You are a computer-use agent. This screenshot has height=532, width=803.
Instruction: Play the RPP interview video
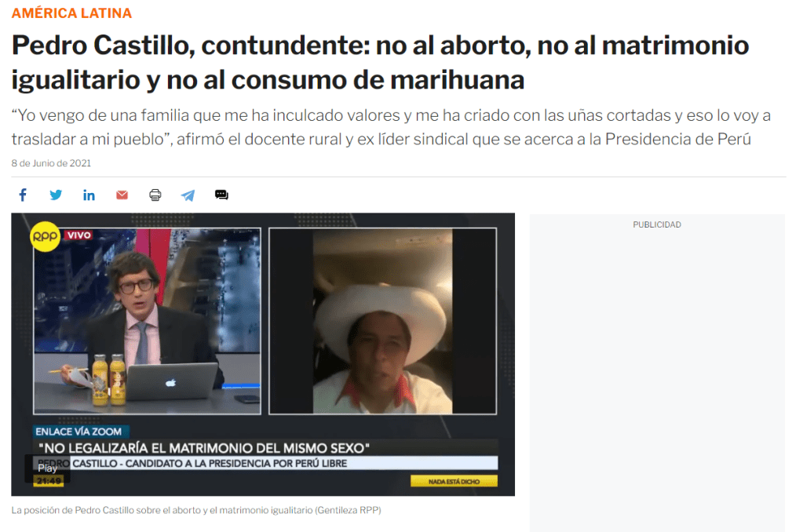(47, 468)
